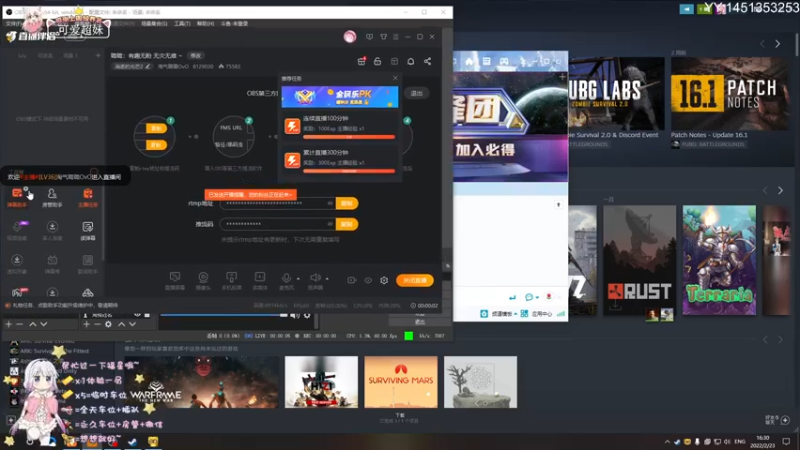The image size is (800, 450).
Task: Toggle preview eye icon near settings gear
Action: click(x=368, y=280)
